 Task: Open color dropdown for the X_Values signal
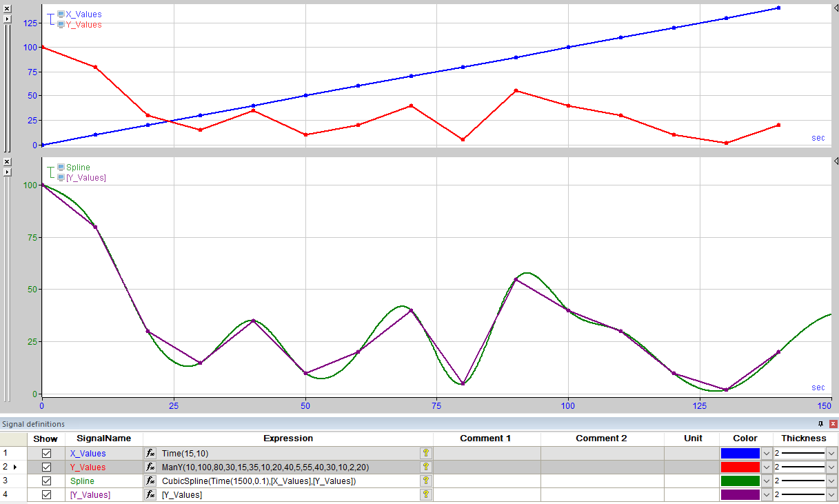766,453
